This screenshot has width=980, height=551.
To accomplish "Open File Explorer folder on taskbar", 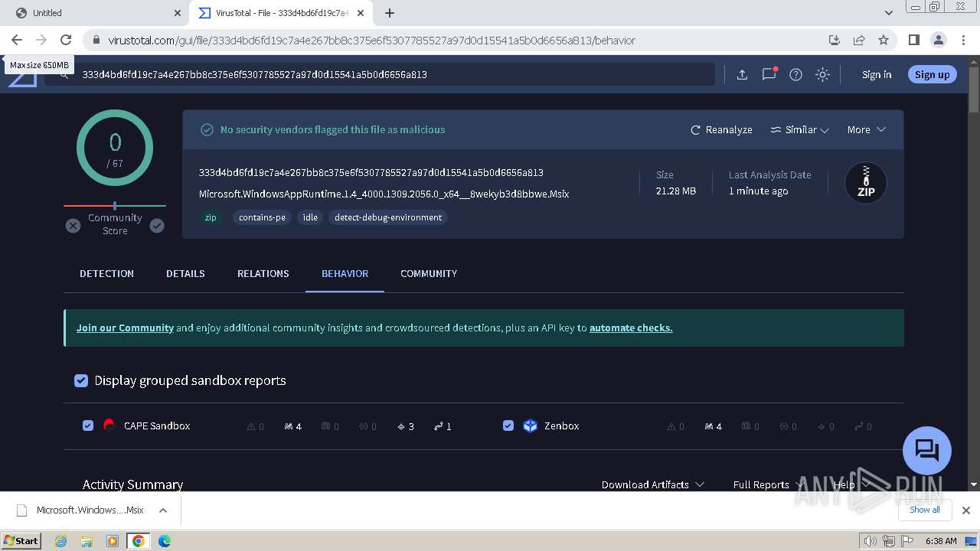I will pos(87,541).
